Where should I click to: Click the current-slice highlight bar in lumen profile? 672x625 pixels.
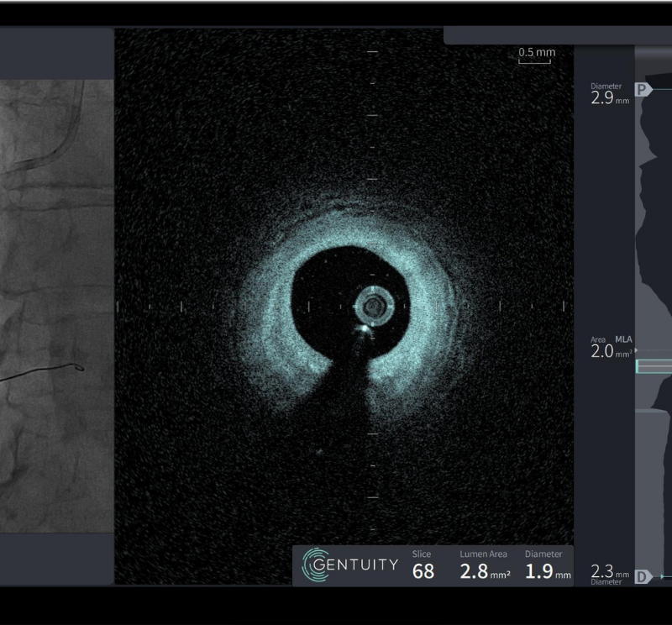coord(654,365)
